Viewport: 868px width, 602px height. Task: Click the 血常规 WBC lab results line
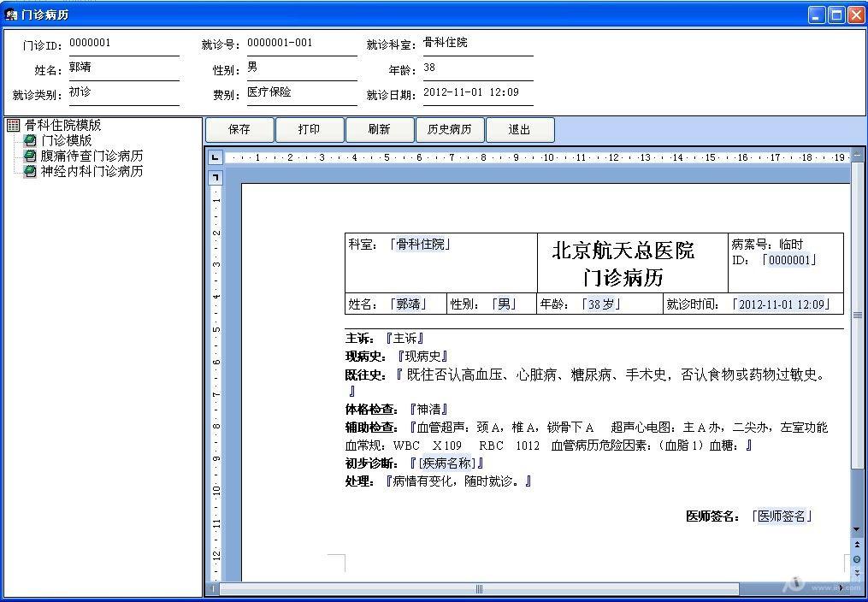tap(549, 446)
